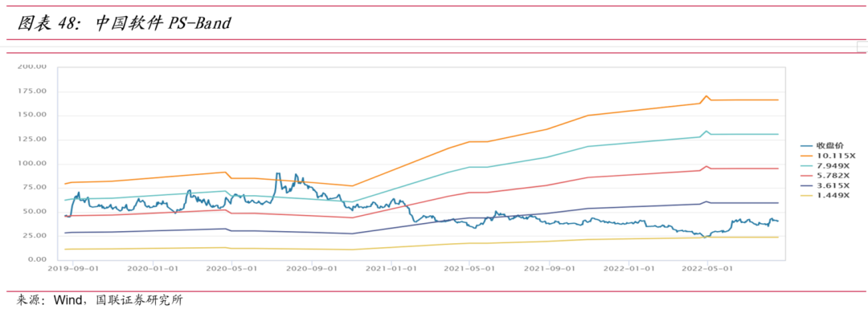Click the 2021-01-01 date label
868x309 pixels.
(x=391, y=269)
